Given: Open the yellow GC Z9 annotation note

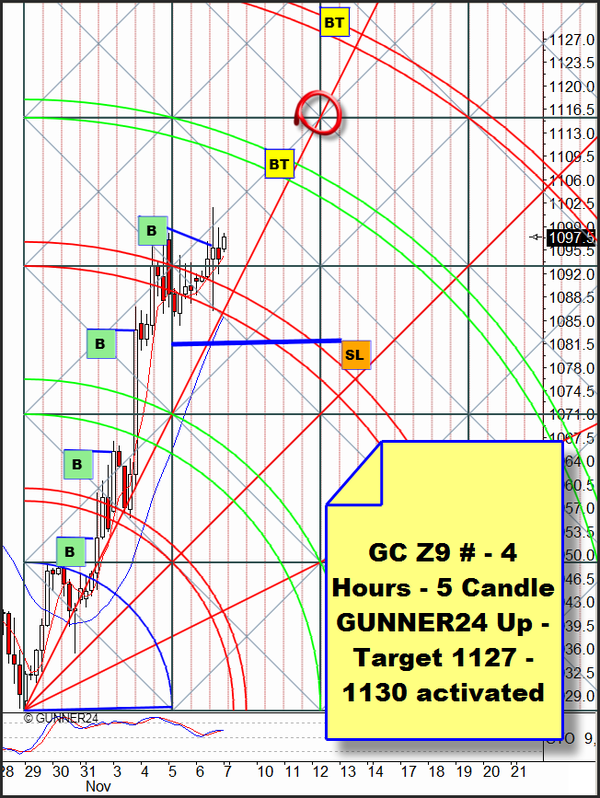Looking at the screenshot, I should pos(444,590).
